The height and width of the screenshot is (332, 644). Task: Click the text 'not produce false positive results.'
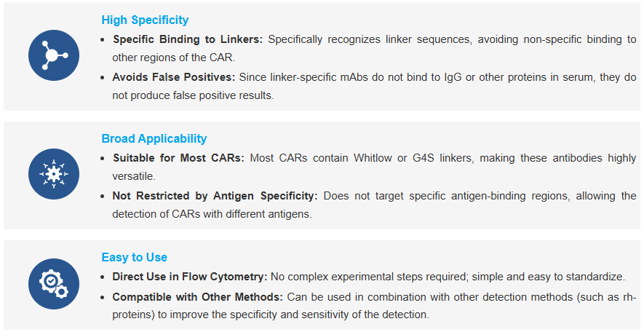click(x=193, y=95)
